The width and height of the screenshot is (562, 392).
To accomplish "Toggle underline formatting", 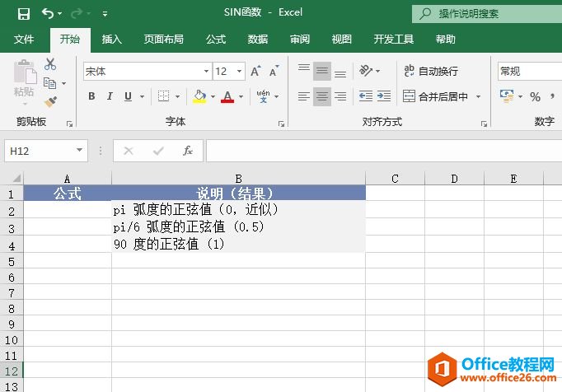I will (x=128, y=96).
